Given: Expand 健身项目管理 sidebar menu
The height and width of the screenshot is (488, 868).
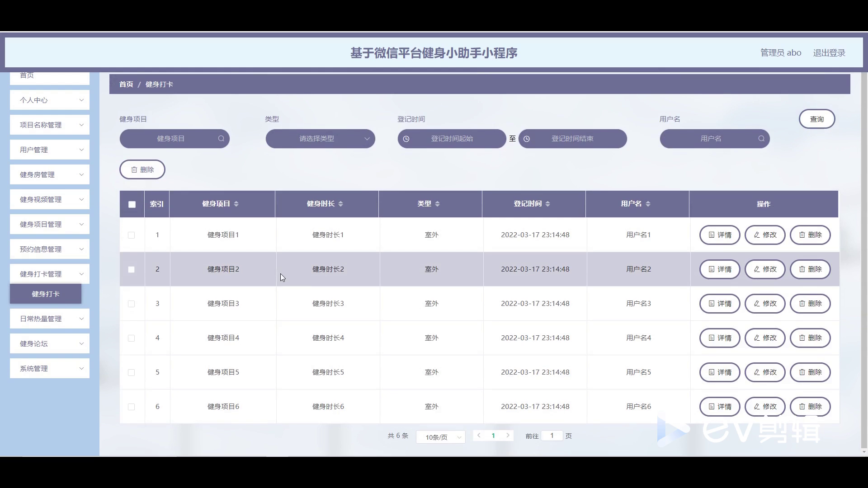Looking at the screenshot, I should pyautogui.click(x=50, y=224).
